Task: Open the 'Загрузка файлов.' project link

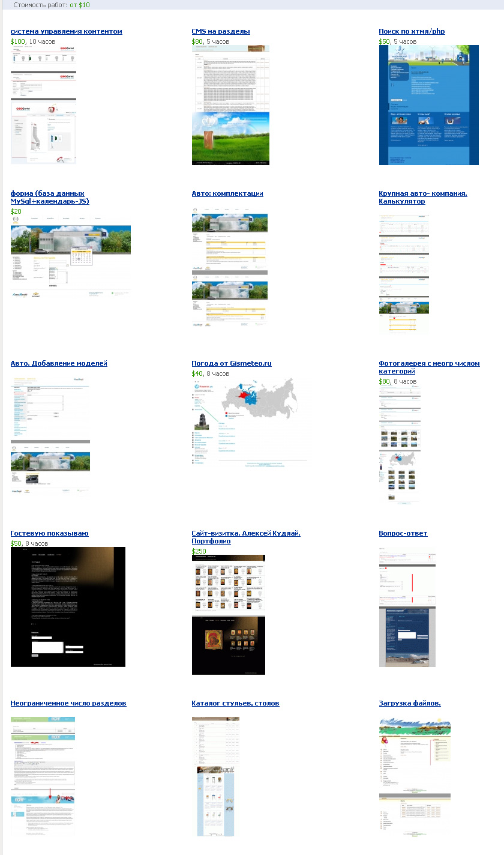Action: pyautogui.click(x=410, y=703)
